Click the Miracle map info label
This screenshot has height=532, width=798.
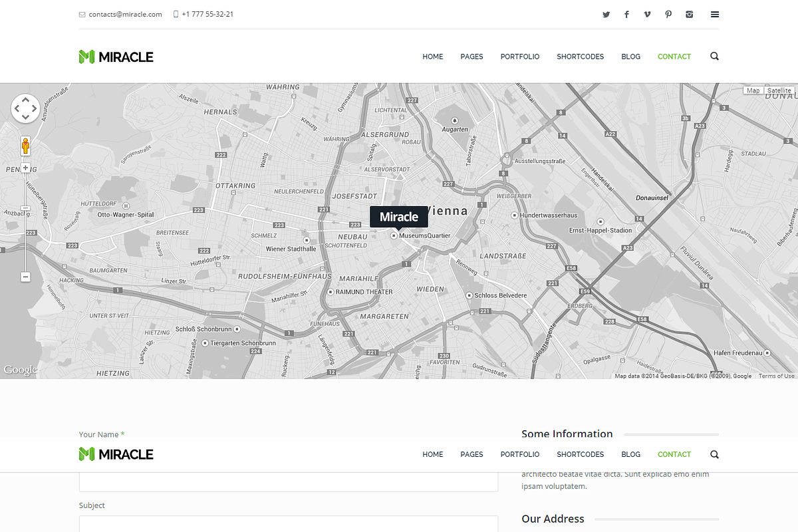[x=399, y=217]
